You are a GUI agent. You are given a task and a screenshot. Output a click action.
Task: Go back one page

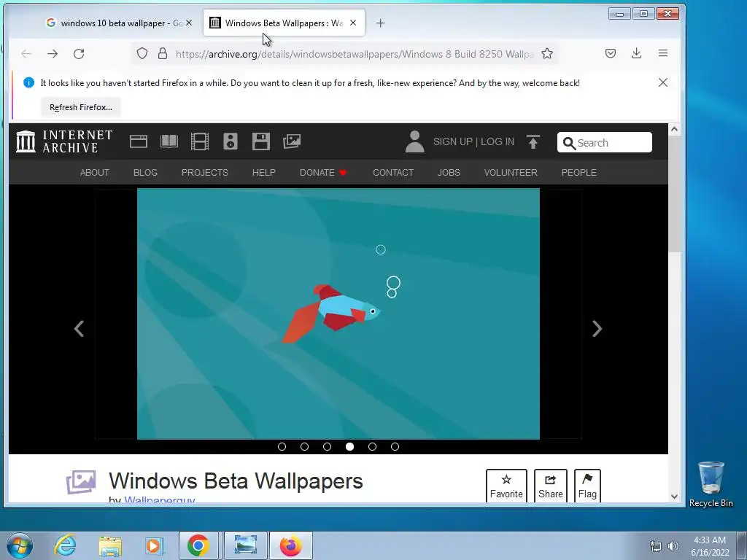click(x=26, y=53)
